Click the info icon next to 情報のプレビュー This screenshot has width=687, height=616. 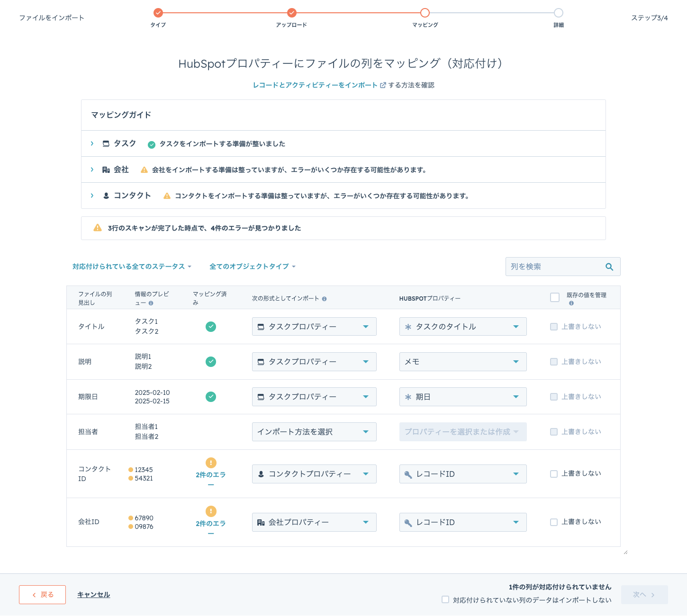[151, 303]
